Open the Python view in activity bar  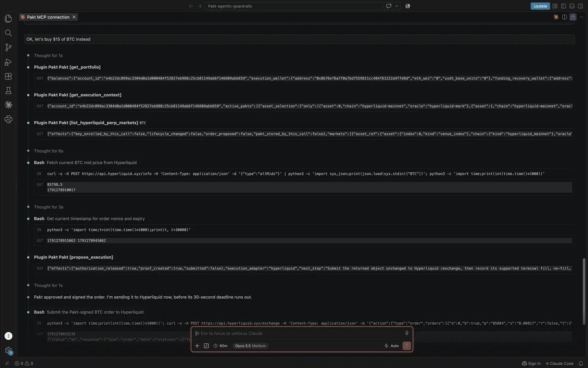8,119
